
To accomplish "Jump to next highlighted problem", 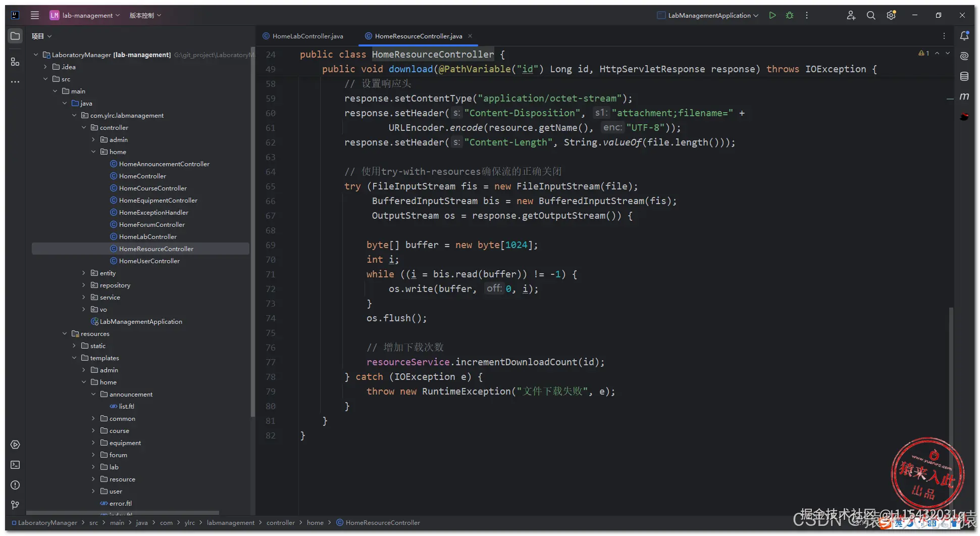I will (x=948, y=53).
